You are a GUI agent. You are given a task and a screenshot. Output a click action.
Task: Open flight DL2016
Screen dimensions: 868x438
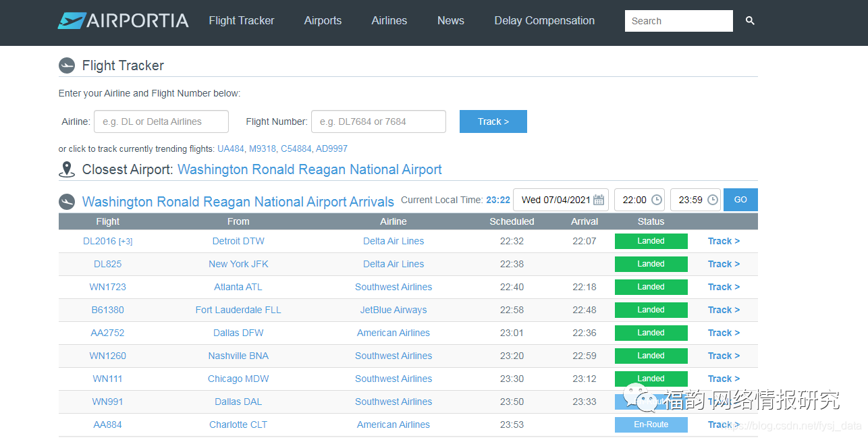[x=99, y=241]
